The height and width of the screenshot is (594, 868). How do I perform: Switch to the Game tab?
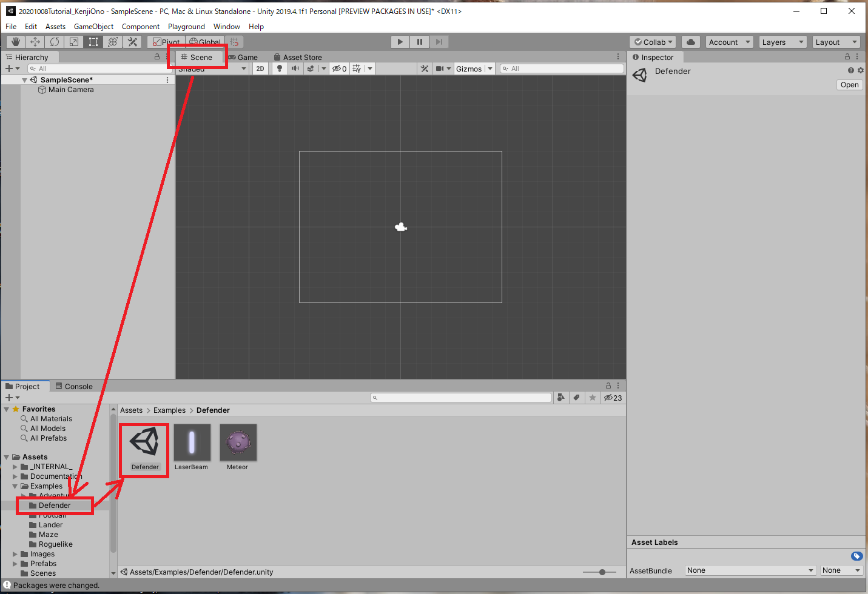click(243, 57)
